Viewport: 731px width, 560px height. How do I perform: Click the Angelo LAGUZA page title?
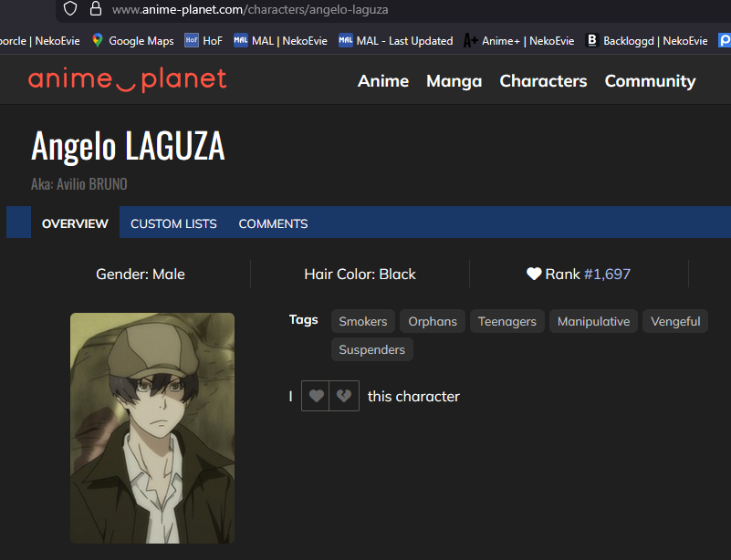point(128,146)
